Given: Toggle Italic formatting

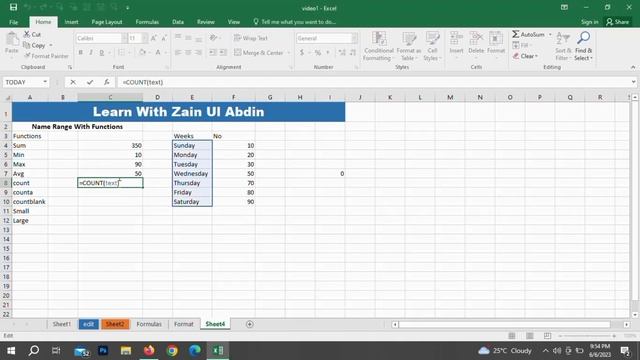Looking at the screenshot, I should [91, 52].
